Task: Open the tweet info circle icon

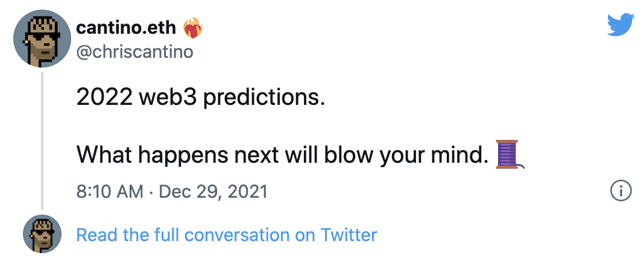Action: (x=621, y=192)
